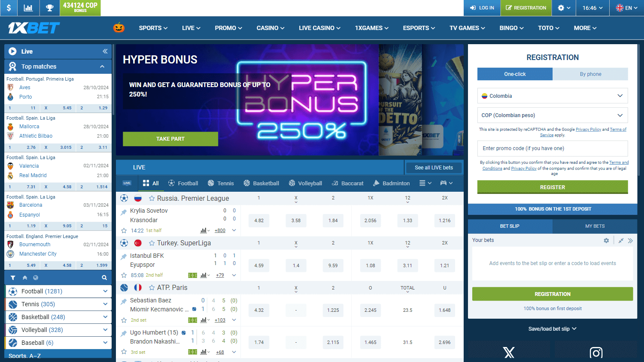The image size is (644, 362).
Task: Open bet slip settings gear
Action: tap(606, 241)
